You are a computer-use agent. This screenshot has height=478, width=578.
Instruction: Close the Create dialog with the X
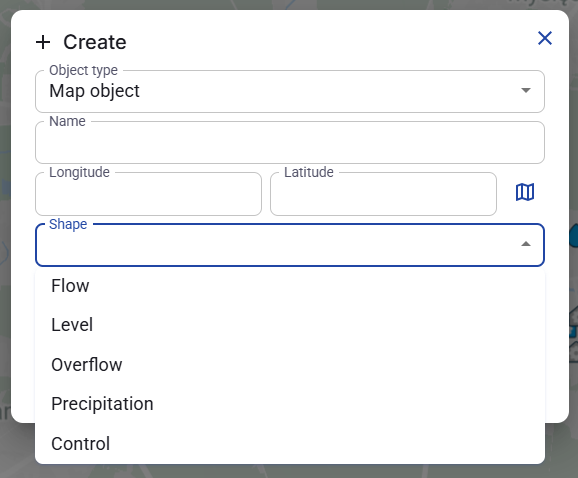pos(544,38)
